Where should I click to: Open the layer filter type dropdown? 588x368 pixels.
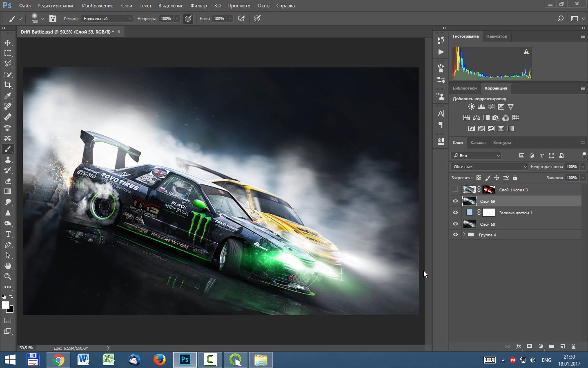(x=476, y=155)
